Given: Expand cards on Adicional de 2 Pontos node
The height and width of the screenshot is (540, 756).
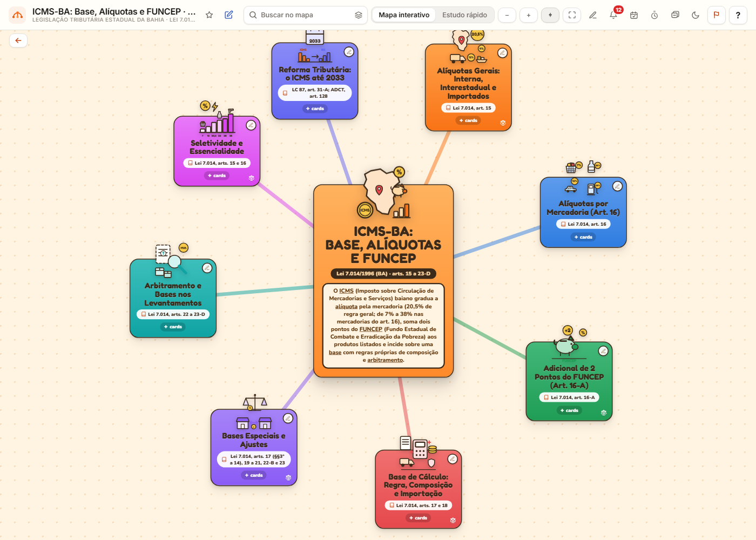Looking at the screenshot, I should [x=569, y=410].
